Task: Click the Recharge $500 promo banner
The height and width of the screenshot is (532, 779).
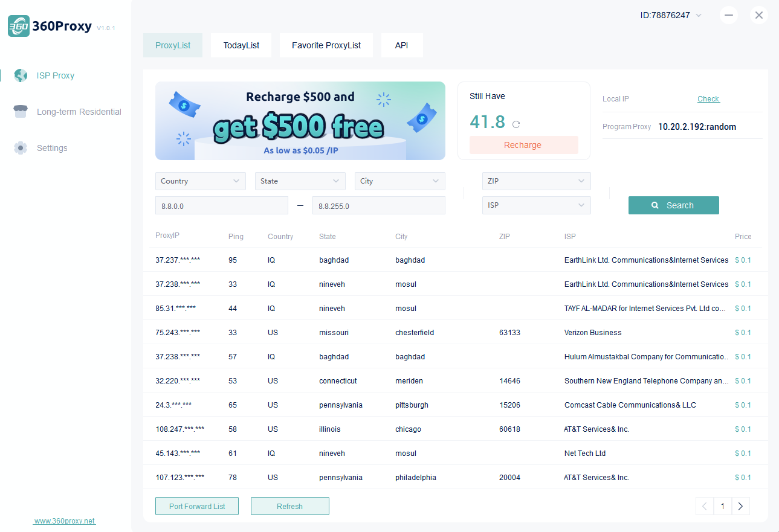Action: click(x=300, y=121)
